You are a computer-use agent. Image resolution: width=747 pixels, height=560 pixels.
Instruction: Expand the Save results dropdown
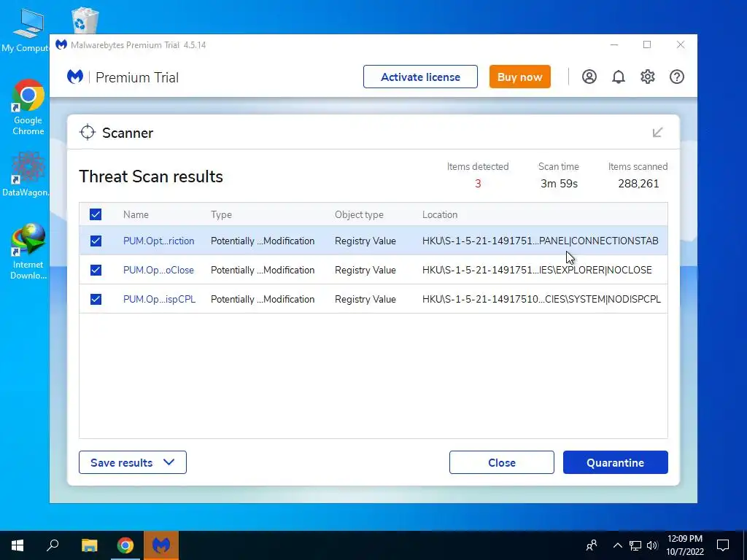coord(133,462)
